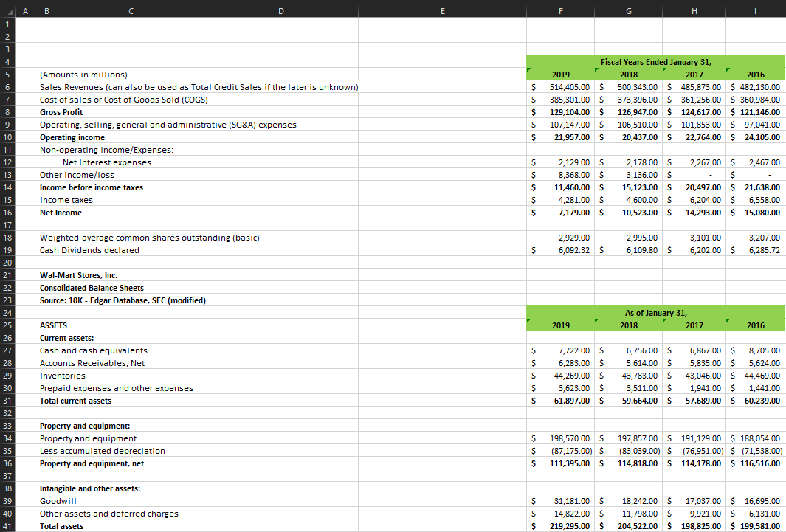The image size is (786, 532).
Task: Click 'As of January 31,' header cell
Action: point(655,313)
